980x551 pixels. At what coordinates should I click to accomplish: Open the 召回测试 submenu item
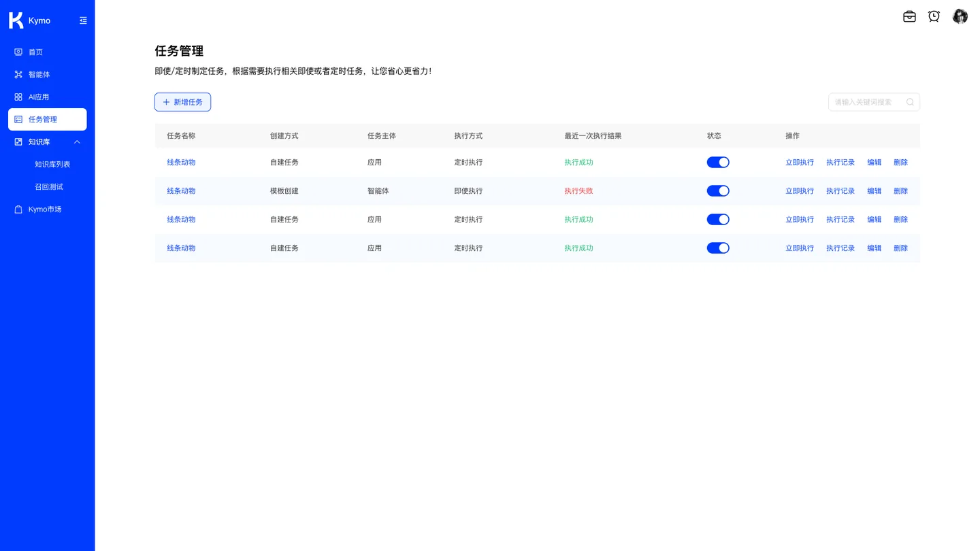48,186
